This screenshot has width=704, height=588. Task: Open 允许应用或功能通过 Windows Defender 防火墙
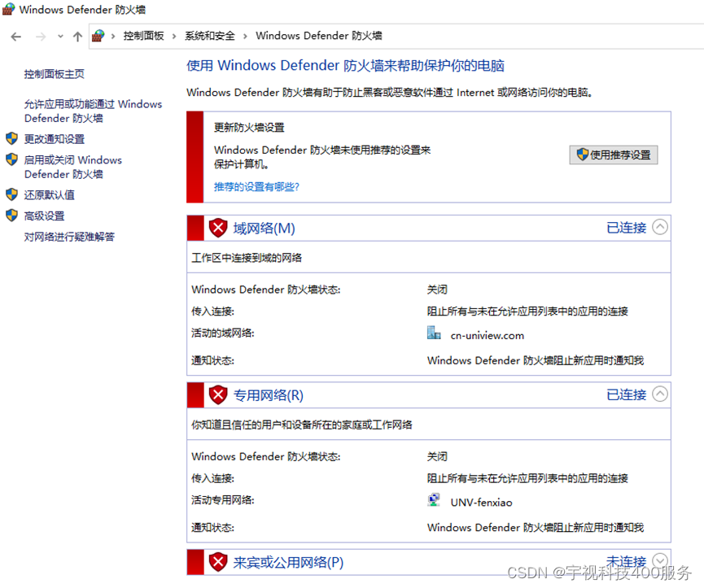coord(93,111)
